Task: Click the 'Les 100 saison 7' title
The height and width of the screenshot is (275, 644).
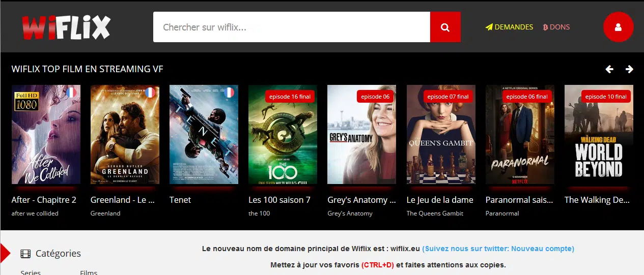Action: pyautogui.click(x=279, y=200)
